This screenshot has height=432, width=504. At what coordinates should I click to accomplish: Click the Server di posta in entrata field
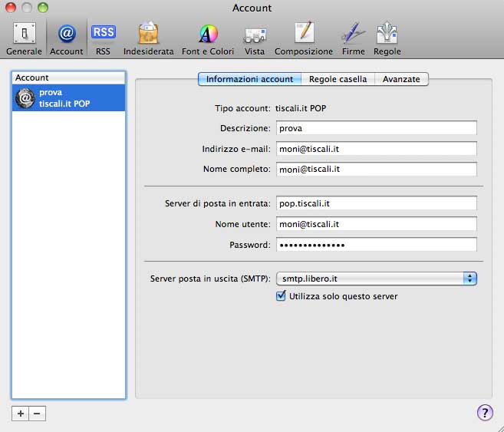tap(377, 203)
